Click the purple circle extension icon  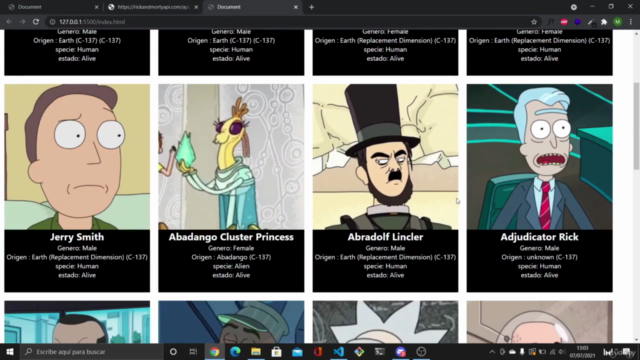(578, 22)
